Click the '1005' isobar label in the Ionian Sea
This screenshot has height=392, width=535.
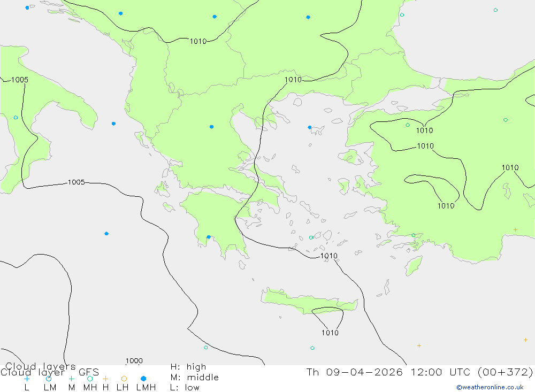(76, 182)
